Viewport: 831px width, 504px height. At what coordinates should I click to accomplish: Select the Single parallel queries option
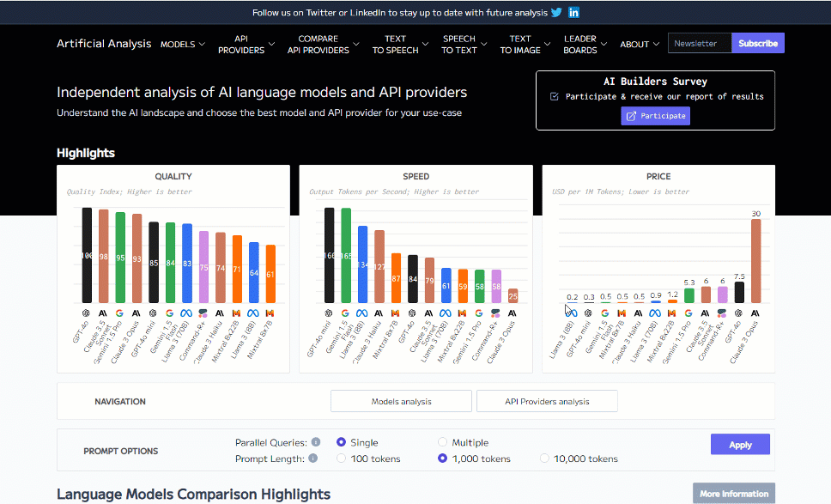pos(342,442)
